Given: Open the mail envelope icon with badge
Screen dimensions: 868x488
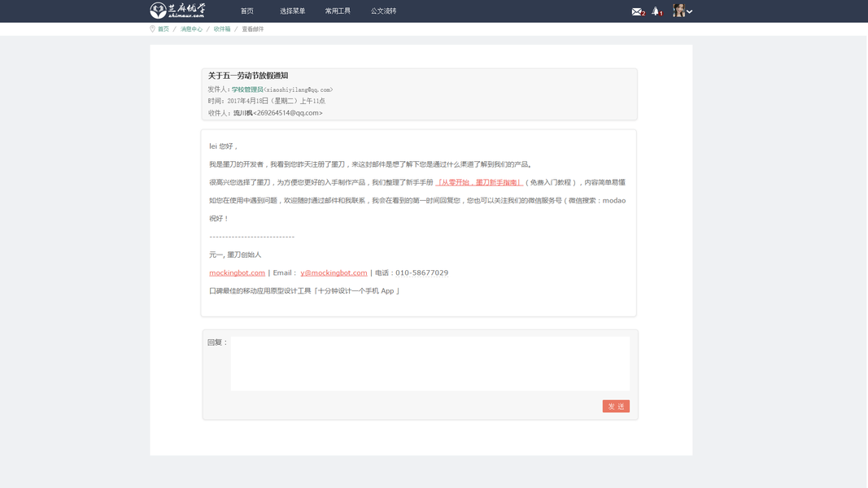Looking at the screenshot, I should (638, 11).
